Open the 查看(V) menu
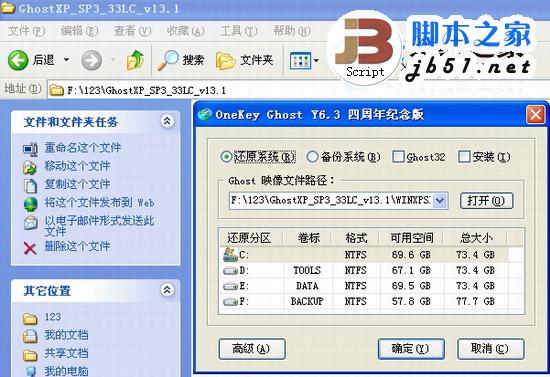The height and width of the screenshot is (377, 550). (x=132, y=31)
